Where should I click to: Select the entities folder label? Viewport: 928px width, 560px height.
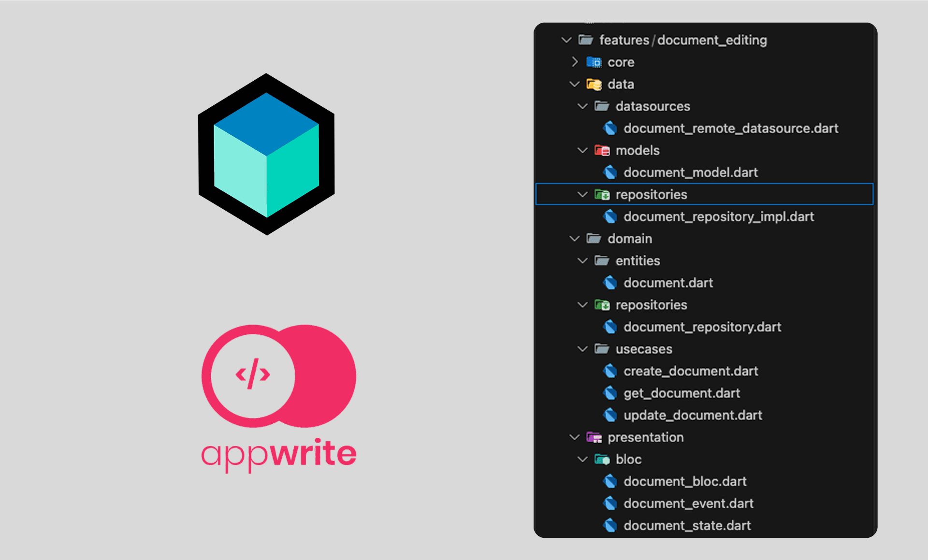(x=637, y=261)
